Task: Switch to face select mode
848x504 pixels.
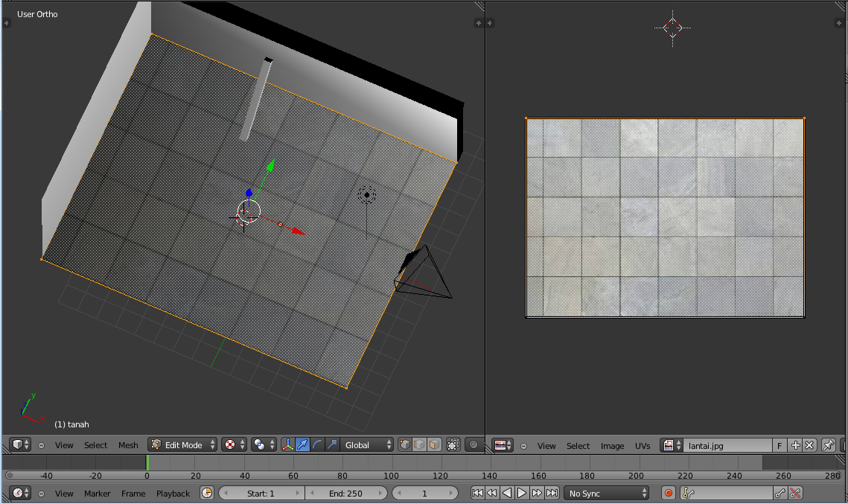Action: (x=434, y=444)
